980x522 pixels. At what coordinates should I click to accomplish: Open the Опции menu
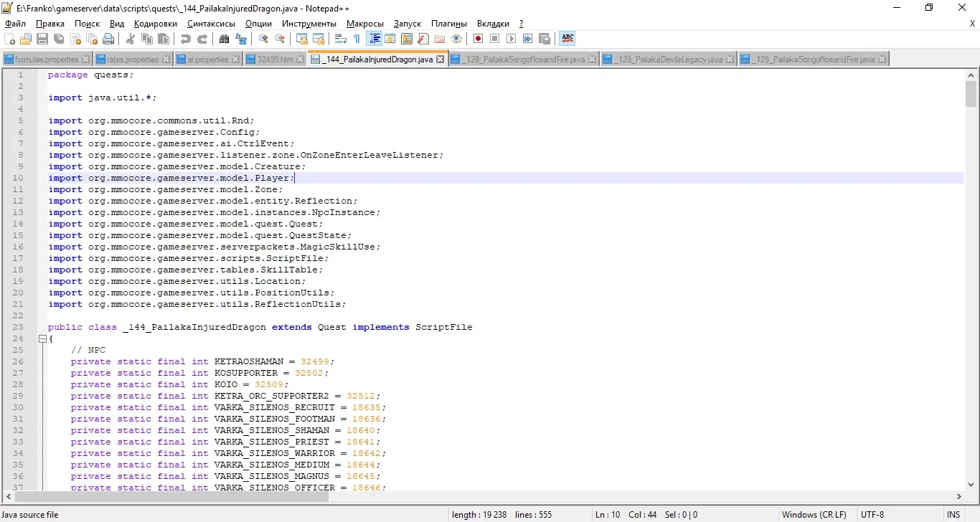pos(258,24)
